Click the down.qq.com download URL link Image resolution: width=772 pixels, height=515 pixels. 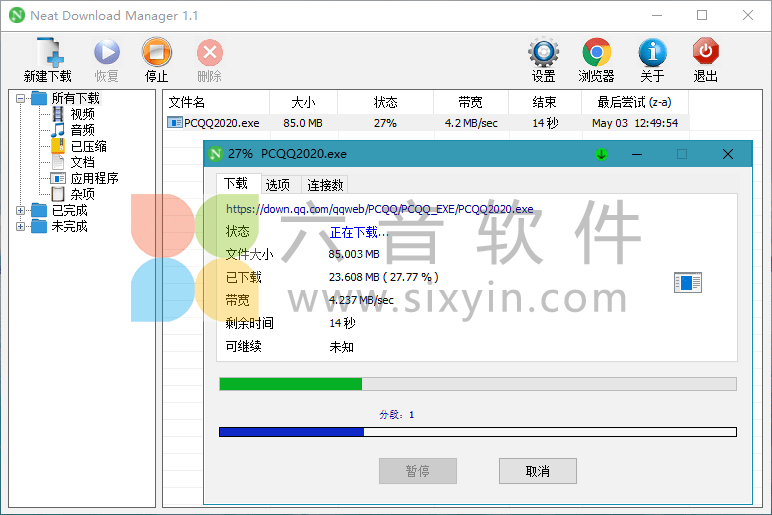380,209
